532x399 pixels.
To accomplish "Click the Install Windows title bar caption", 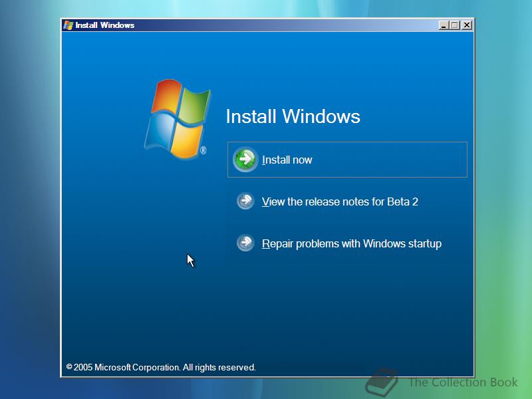I will (x=105, y=25).
